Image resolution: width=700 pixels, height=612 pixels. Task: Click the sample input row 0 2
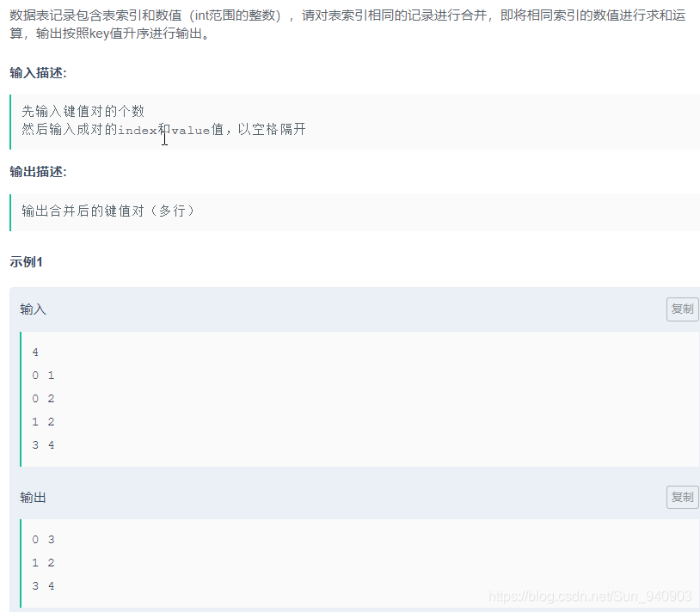pos(43,399)
